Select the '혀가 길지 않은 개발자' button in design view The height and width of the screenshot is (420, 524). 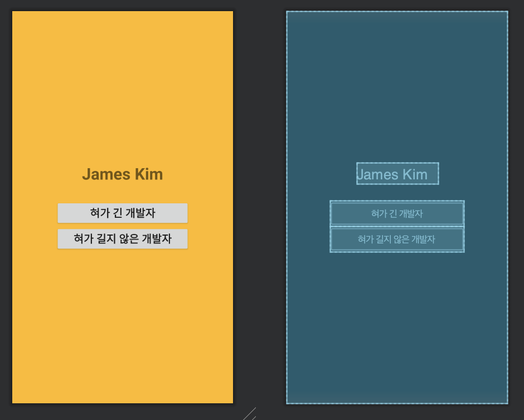click(x=123, y=239)
